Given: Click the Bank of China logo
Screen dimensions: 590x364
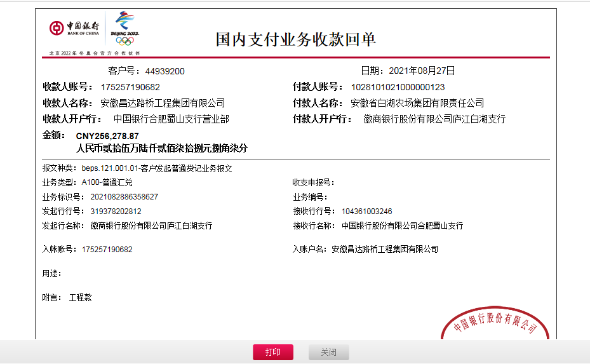Looking at the screenshot, I should pyautogui.click(x=74, y=28).
